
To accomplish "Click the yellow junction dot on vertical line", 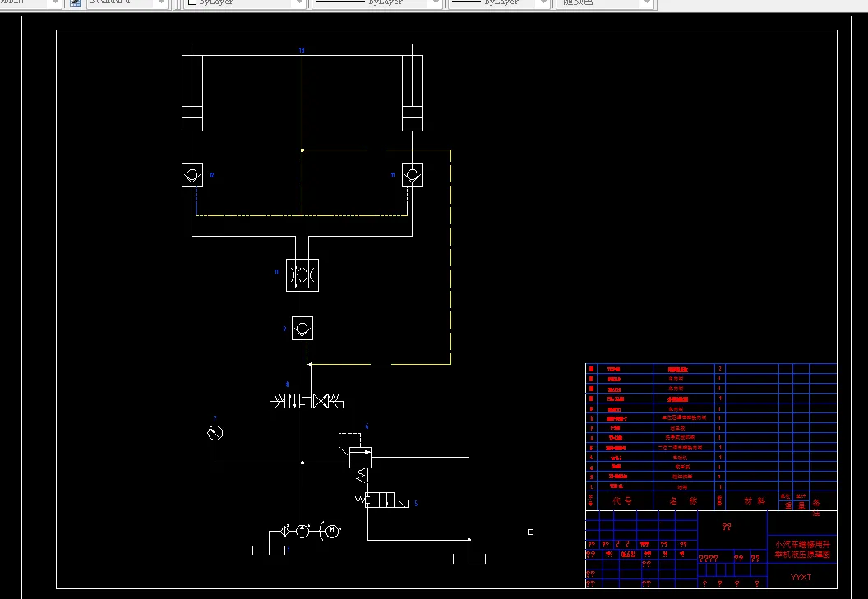I will (x=302, y=150).
